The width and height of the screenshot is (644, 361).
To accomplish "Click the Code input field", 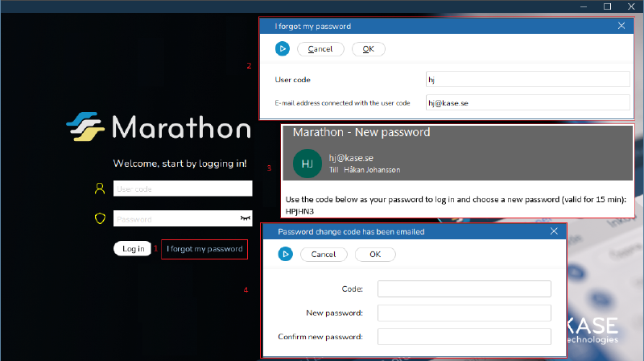I will point(464,288).
